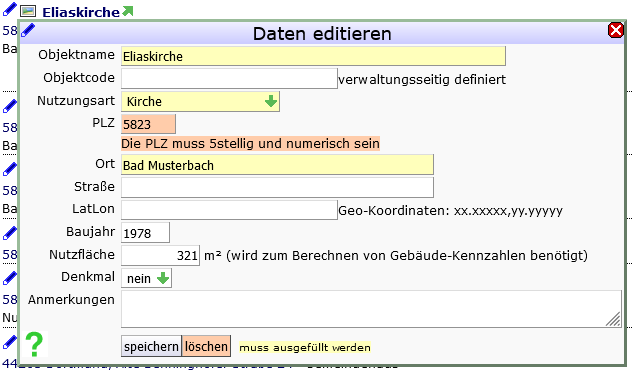Click the Baujahr field showing 1978
Viewport: 632px width, 374px height.
click(x=146, y=233)
